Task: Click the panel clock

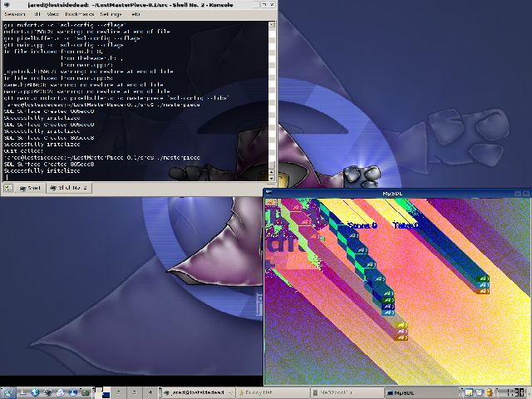Action: [515, 392]
